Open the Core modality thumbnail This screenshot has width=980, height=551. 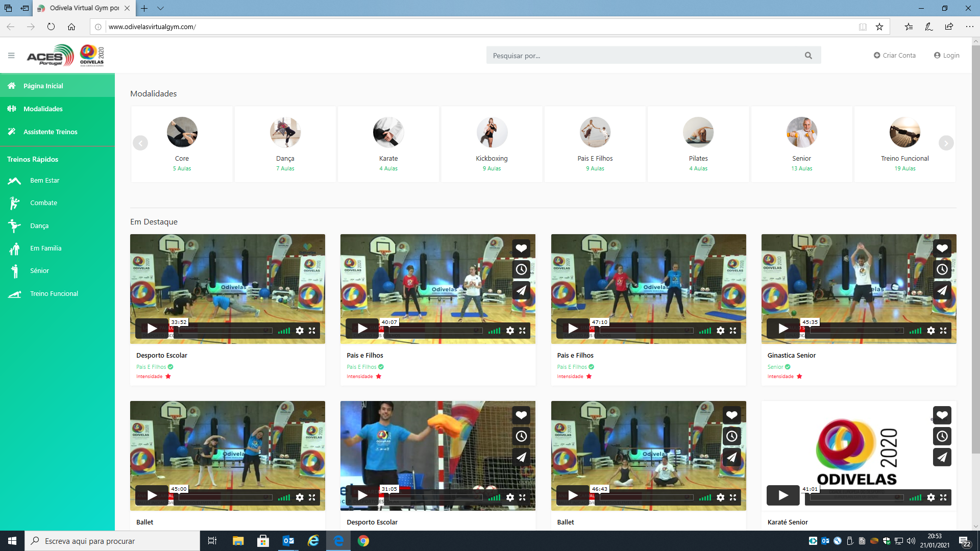tap(182, 132)
